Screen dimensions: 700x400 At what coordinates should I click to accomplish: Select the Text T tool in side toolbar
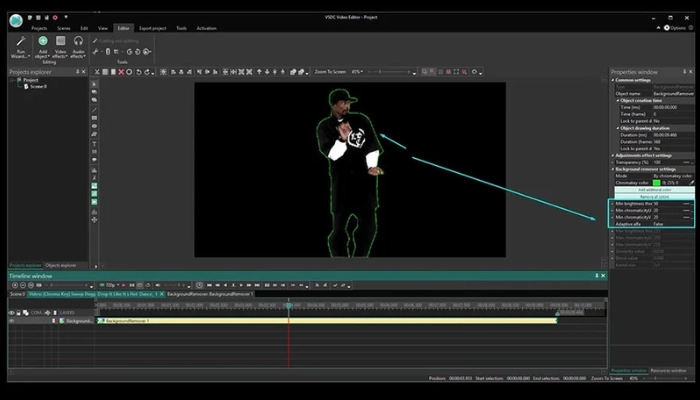tap(94, 144)
